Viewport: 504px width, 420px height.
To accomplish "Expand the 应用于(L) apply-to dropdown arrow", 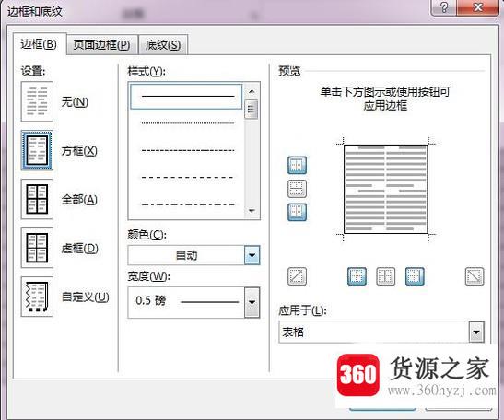I will click(x=476, y=332).
